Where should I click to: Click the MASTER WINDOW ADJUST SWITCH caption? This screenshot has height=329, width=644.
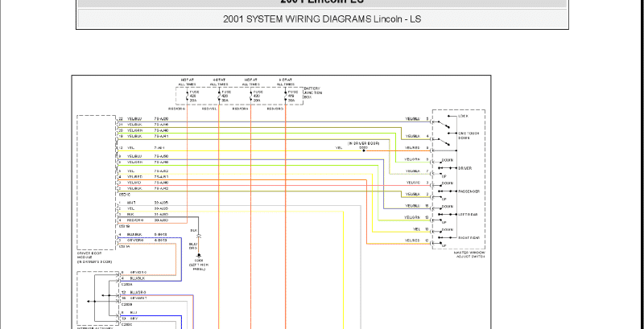coord(469,254)
